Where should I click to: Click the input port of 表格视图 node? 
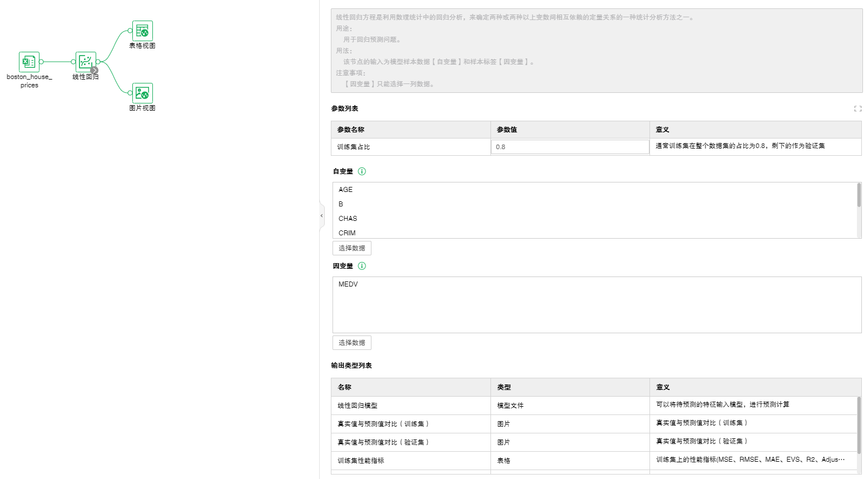130,31
